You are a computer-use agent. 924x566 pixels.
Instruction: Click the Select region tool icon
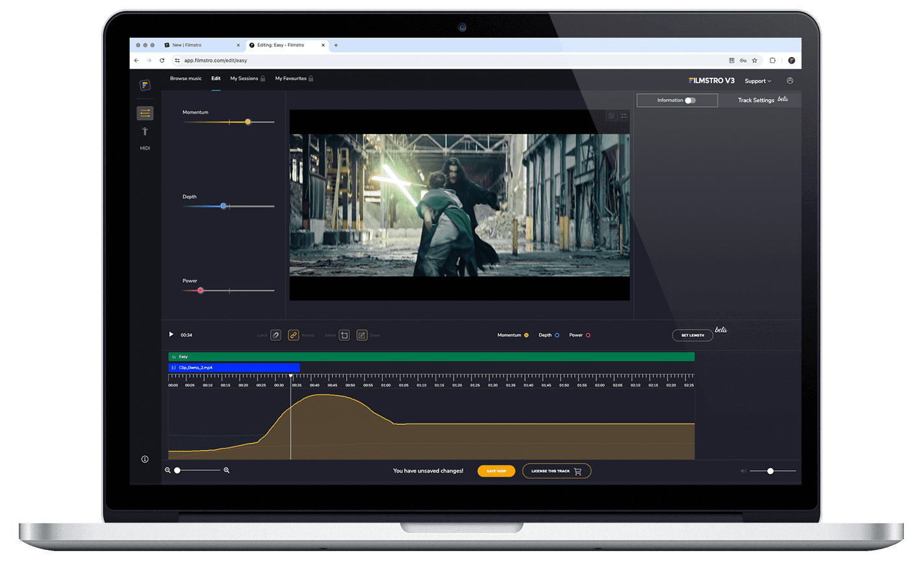pyautogui.click(x=344, y=335)
